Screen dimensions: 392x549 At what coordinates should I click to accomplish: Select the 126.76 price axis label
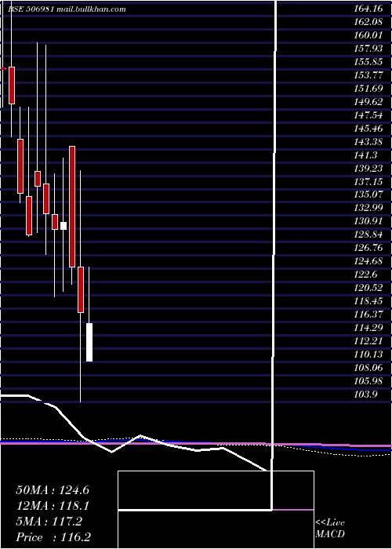(x=368, y=248)
